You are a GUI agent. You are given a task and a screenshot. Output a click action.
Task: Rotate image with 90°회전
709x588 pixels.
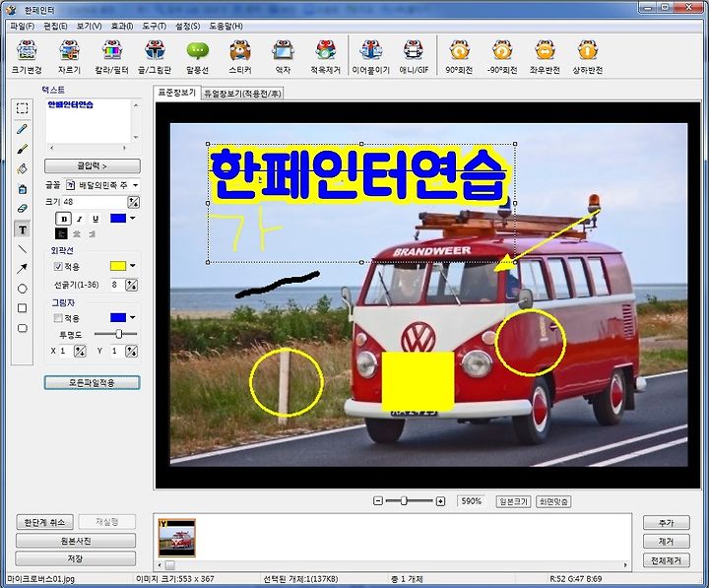coord(459,56)
